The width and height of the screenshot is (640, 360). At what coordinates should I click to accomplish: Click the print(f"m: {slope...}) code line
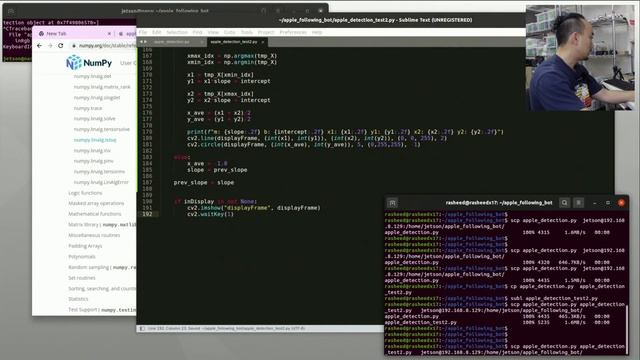(345, 132)
